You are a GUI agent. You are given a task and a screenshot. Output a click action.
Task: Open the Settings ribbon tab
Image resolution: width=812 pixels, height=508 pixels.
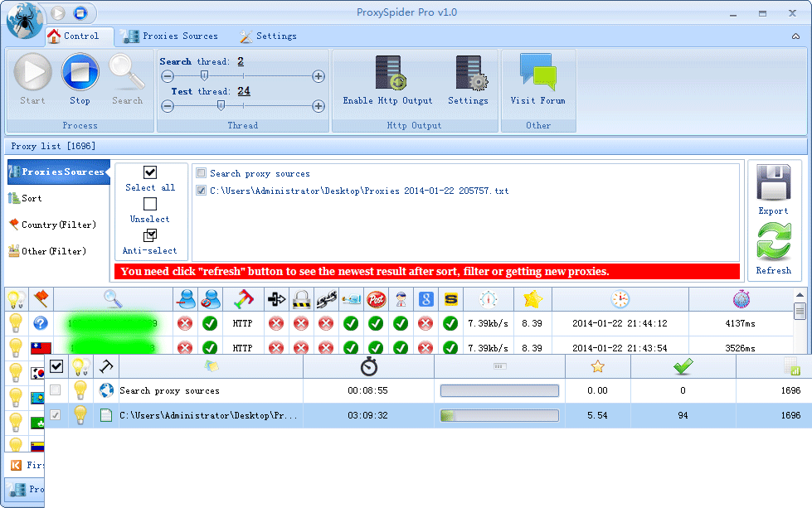coord(268,36)
